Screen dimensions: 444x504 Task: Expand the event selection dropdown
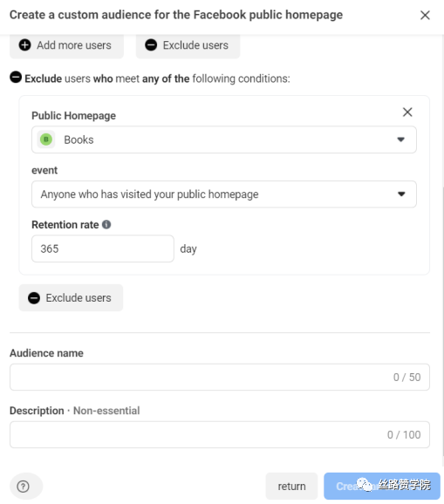(224, 194)
